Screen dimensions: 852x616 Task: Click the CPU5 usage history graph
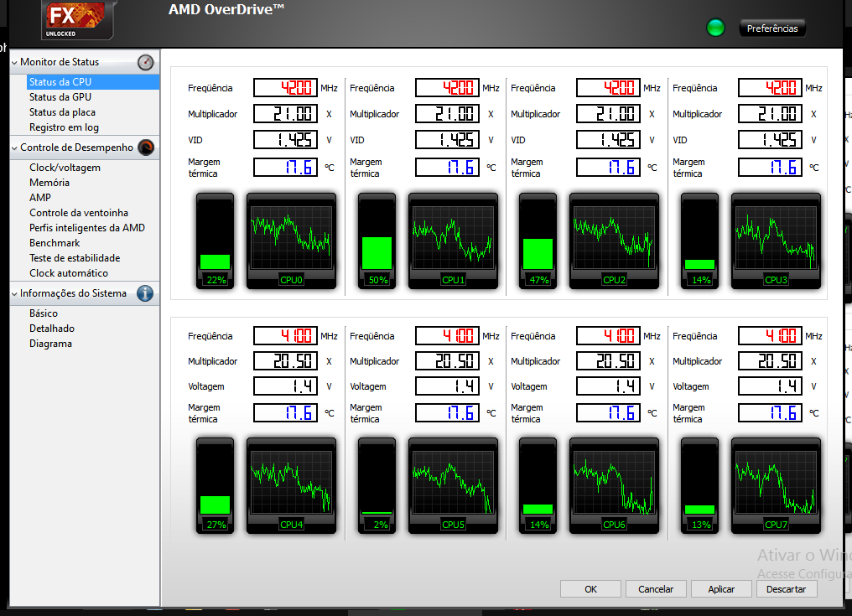[x=453, y=485]
